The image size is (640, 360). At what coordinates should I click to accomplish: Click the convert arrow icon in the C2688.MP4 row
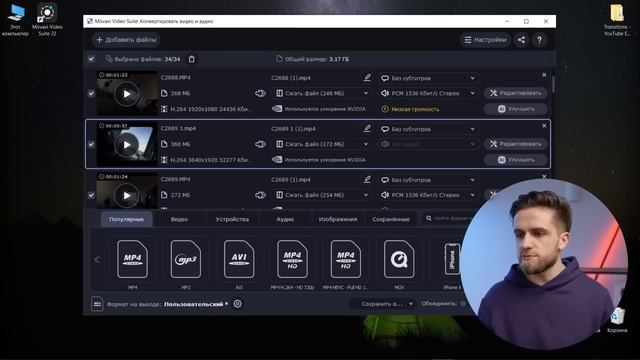point(260,93)
